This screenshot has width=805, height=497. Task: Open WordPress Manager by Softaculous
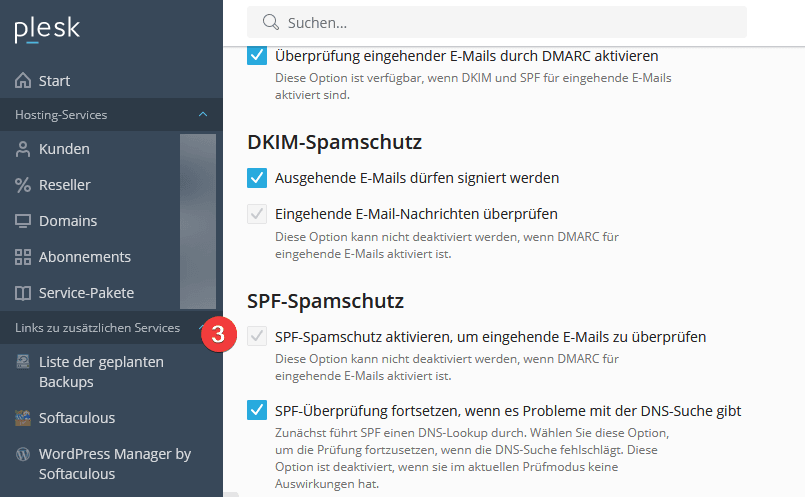(114, 464)
